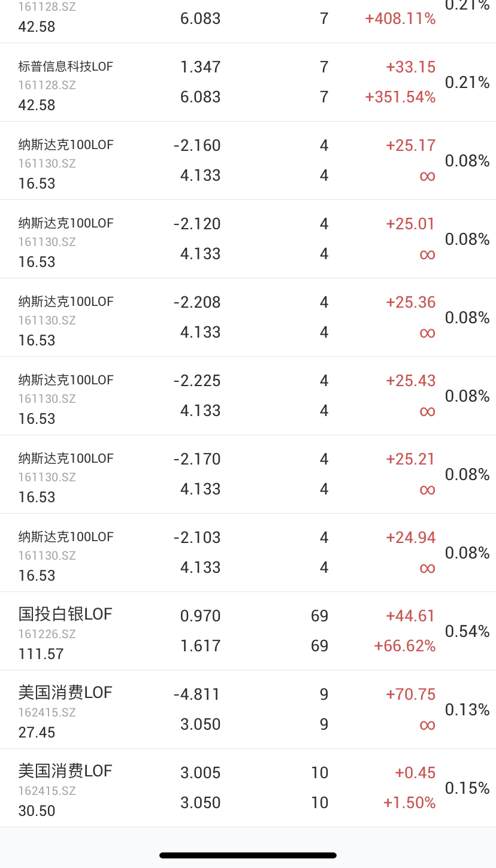Click the +44.61 profit amount
The height and width of the screenshot is (868, 496).
[410, 616]
